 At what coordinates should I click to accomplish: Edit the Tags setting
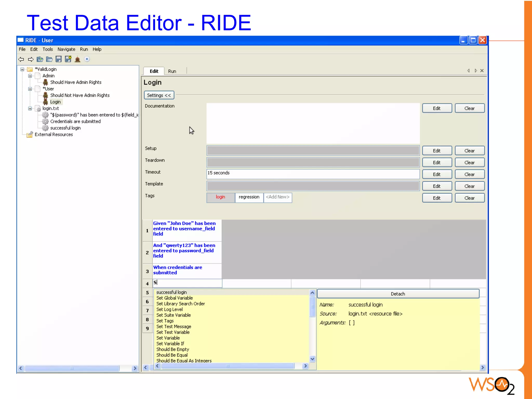[x=437, y=198]
